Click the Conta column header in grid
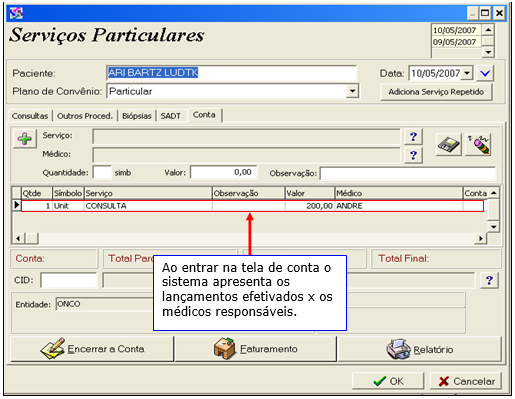Viewport: 515px width, 399px height. pyautogui.click(x=476, y=193)
